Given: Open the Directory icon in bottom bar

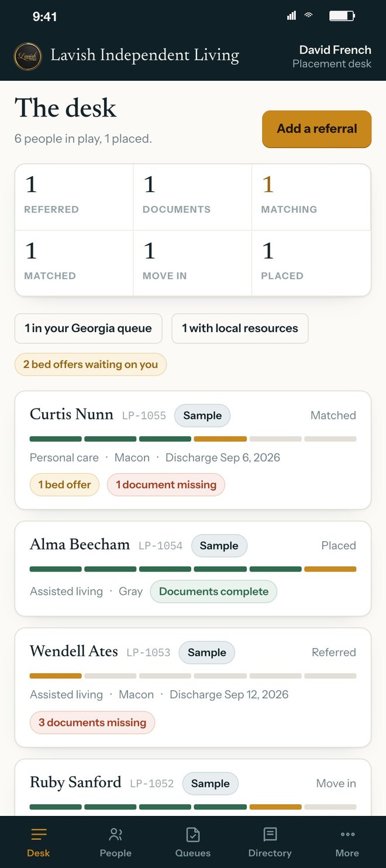Looking at the screenshot, I should pyautogui.click(x=270, y=835).
